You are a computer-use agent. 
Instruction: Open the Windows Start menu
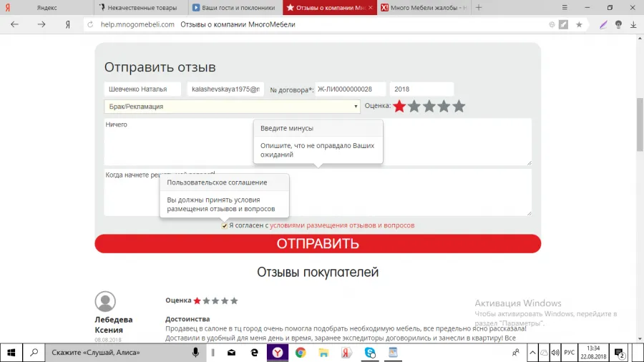tap(11, 352)
